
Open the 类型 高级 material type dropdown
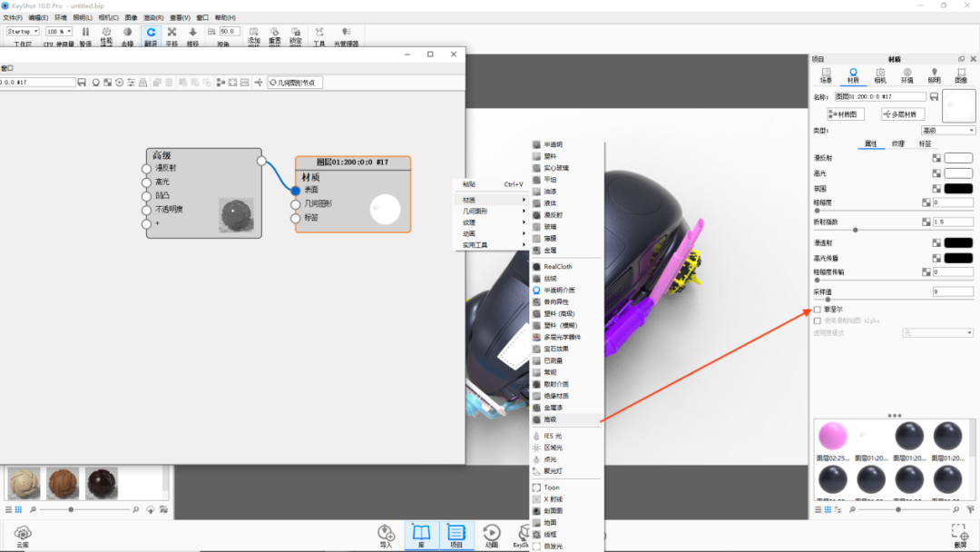point(948,131)
